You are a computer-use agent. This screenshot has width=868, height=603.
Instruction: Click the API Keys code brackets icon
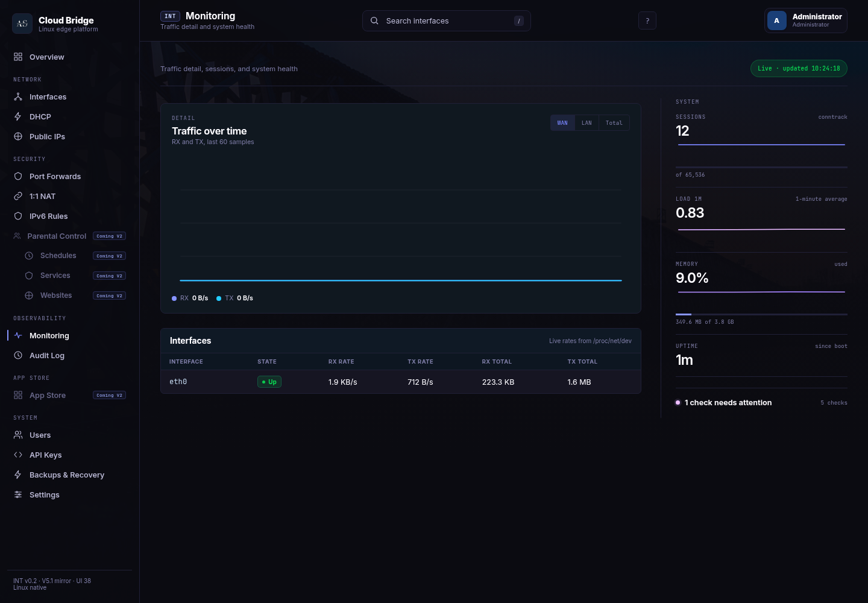pyautogui.click(x=18, y=455)
